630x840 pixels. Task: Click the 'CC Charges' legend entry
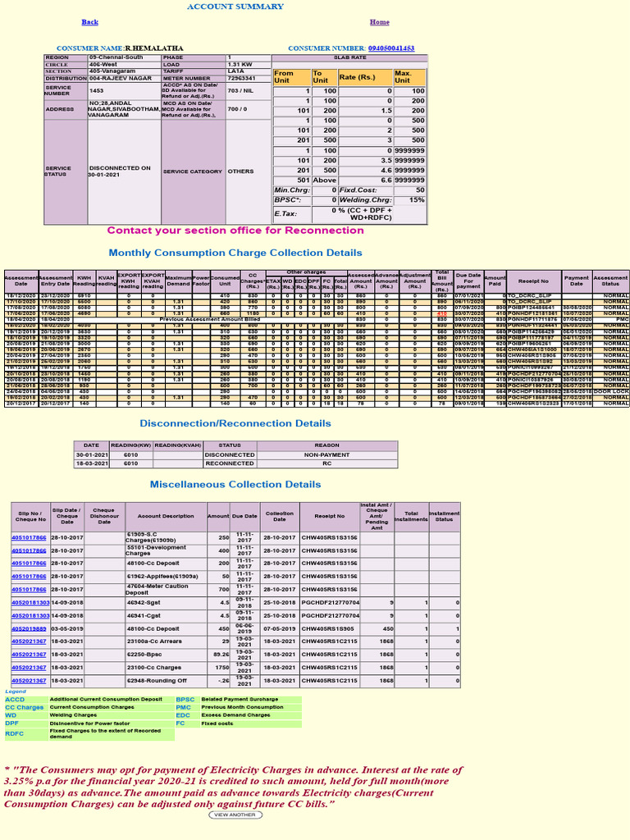24,708
